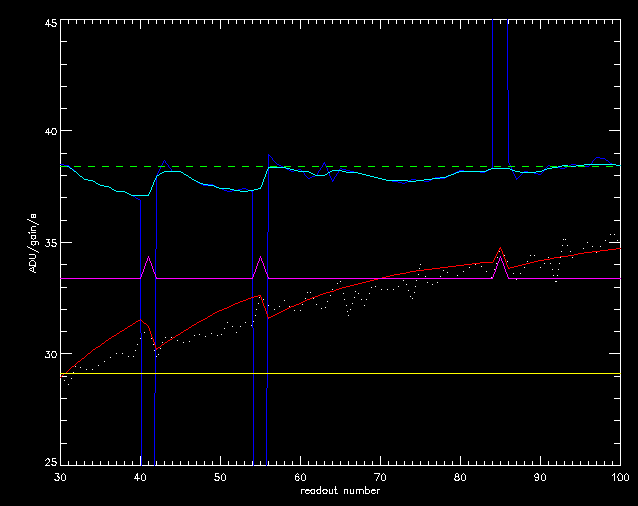Click the magenta peak near readout 85
This screenshot has width=638, height=506.
pos(500,257)
